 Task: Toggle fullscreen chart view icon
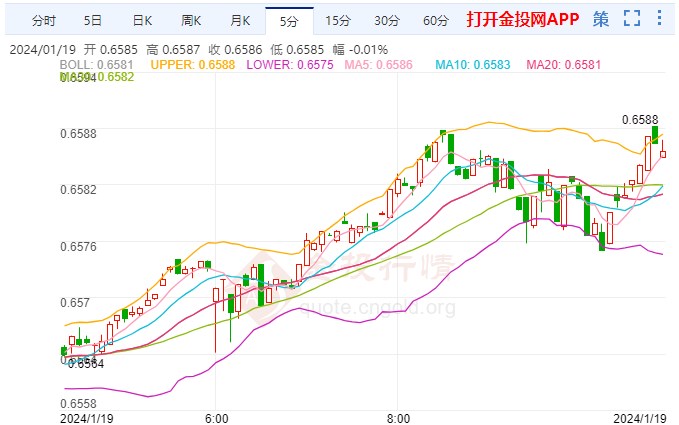coord(632,18)
